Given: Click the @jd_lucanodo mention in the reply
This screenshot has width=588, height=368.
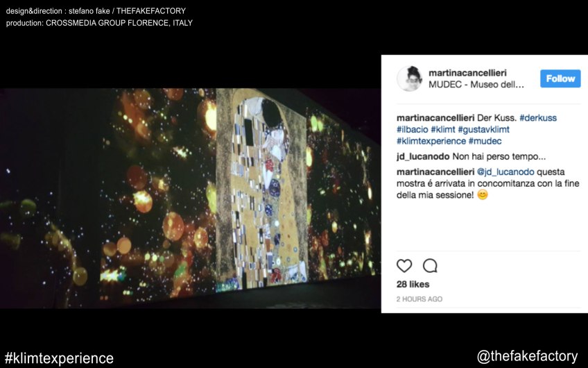Looking at the screenshot, I should coord(505,172).
